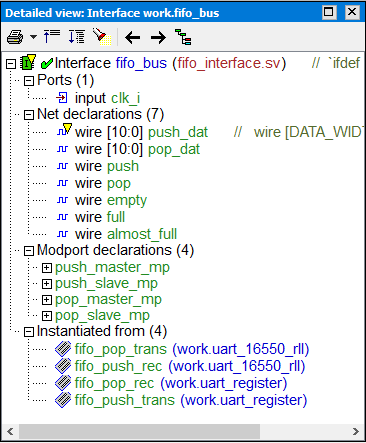The image size is (366, 443).
Task: Click the wire icon for push
Action: pos(62,166)
